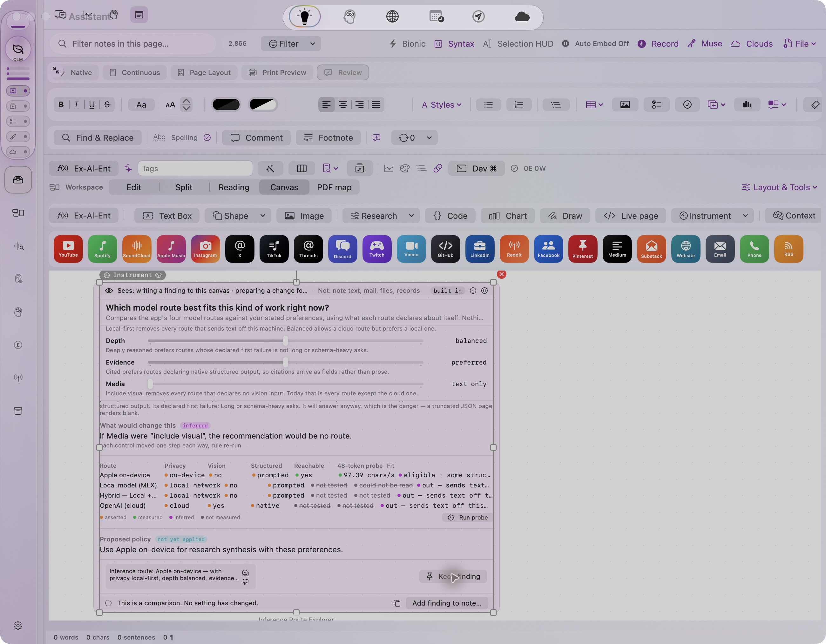Toggle Auto Embed Off setting
The width and height of the screenshot is (826, 644).
tap(595, 44)
